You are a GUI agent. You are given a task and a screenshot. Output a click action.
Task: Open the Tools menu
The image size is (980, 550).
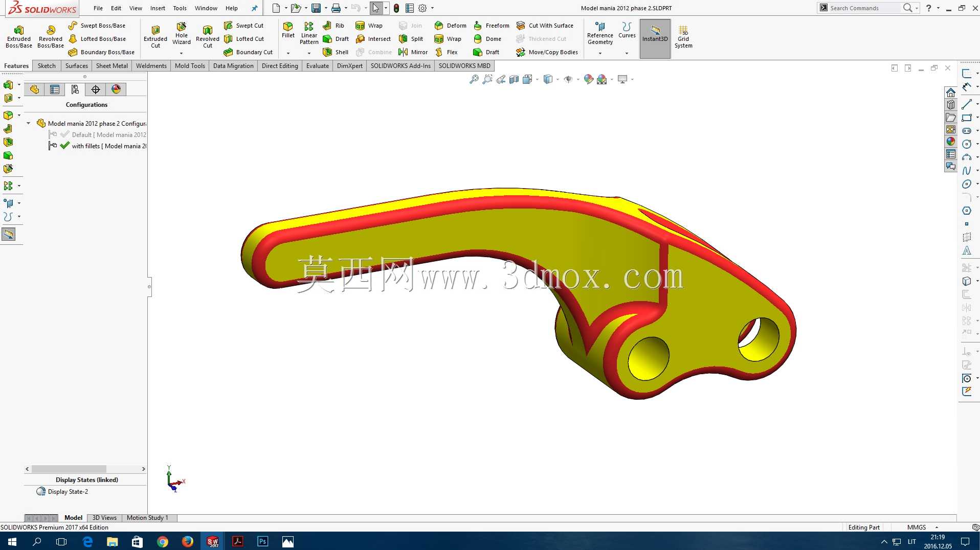point(180,8)
